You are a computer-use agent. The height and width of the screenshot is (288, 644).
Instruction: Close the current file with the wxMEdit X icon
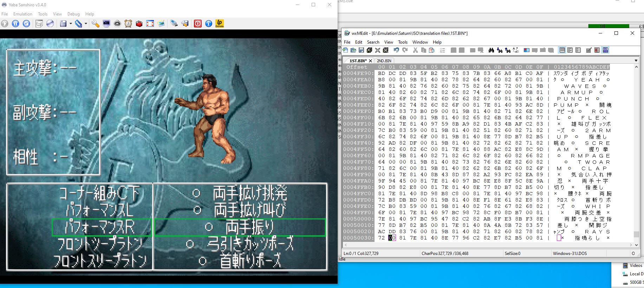(x=378, y=50)
